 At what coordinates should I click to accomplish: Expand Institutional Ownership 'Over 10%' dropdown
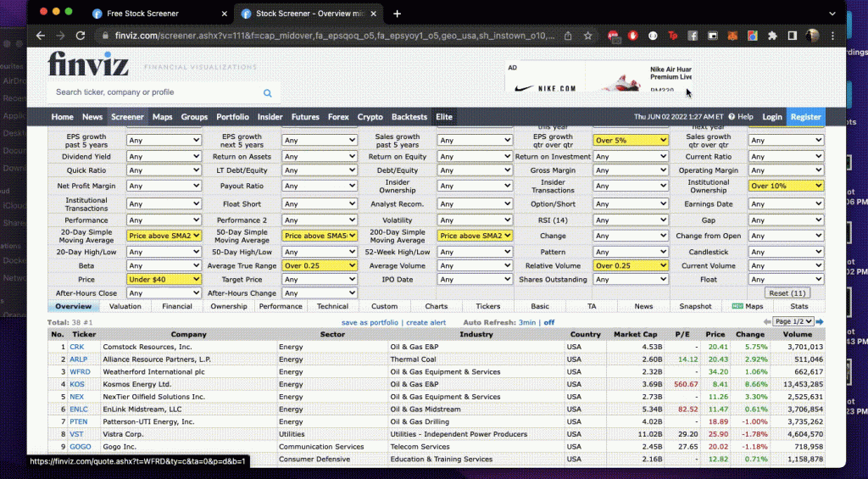786,186
